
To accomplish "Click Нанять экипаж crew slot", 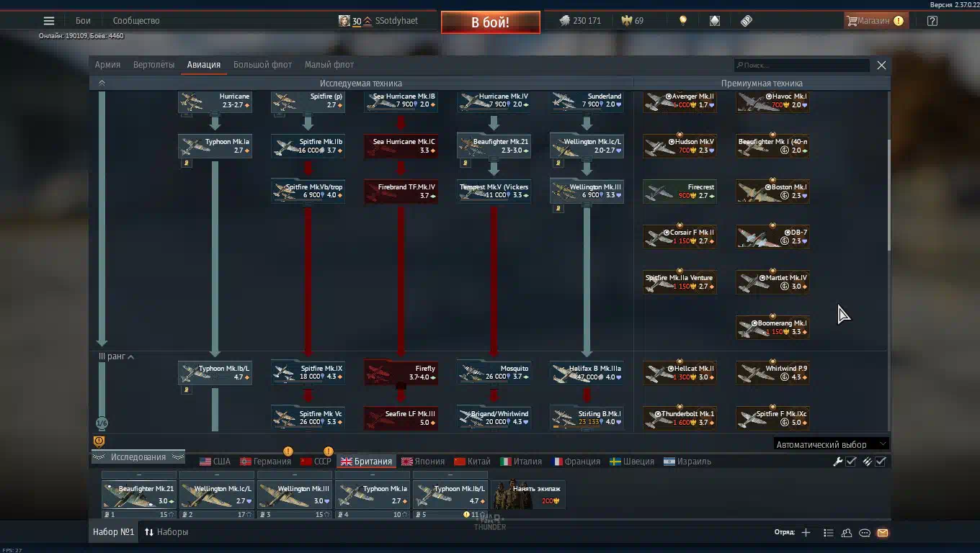I will pyautogui.click(x=528, y=494).
